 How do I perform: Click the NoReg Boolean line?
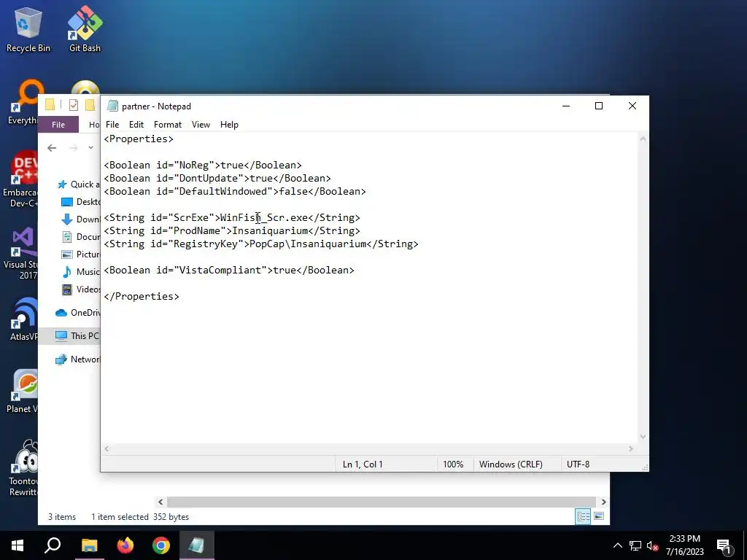pos(203,166)
